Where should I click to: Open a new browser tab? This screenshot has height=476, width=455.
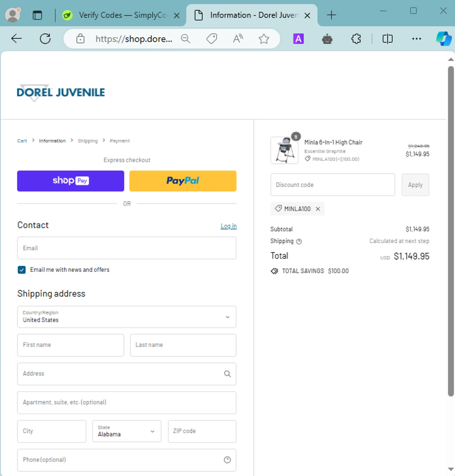point(331,15)
